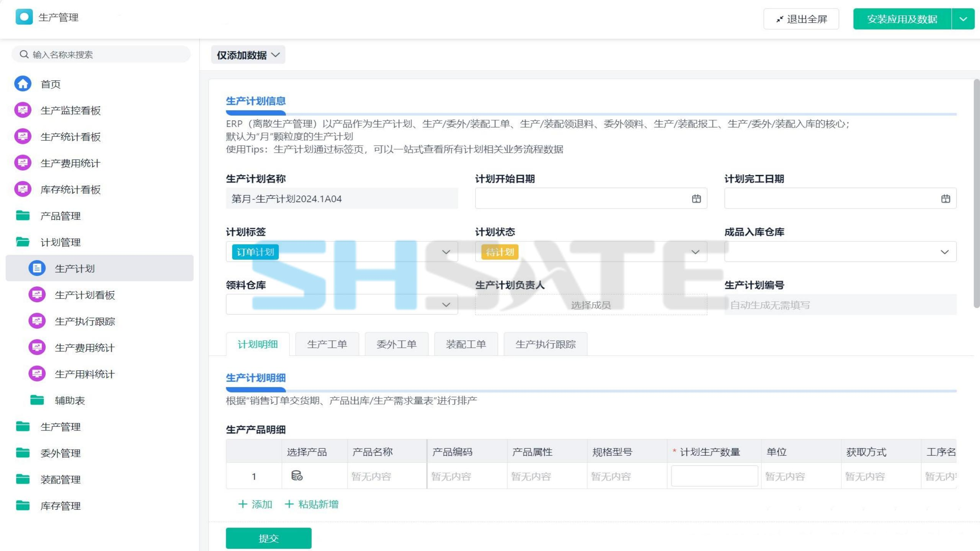This screenshot has height=551, width=980.
Task: Click the 生产管理 app logo icon
Action: 24,17
